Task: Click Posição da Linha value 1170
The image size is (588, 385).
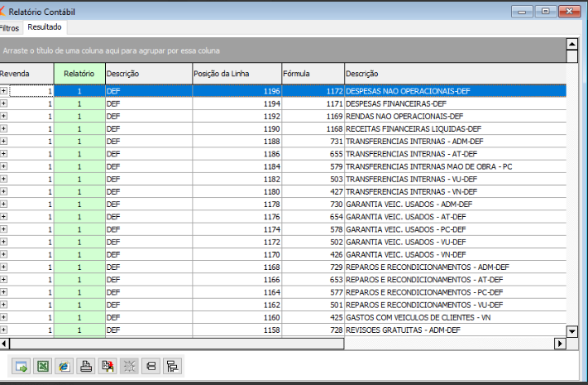Action: pos(237,255)
